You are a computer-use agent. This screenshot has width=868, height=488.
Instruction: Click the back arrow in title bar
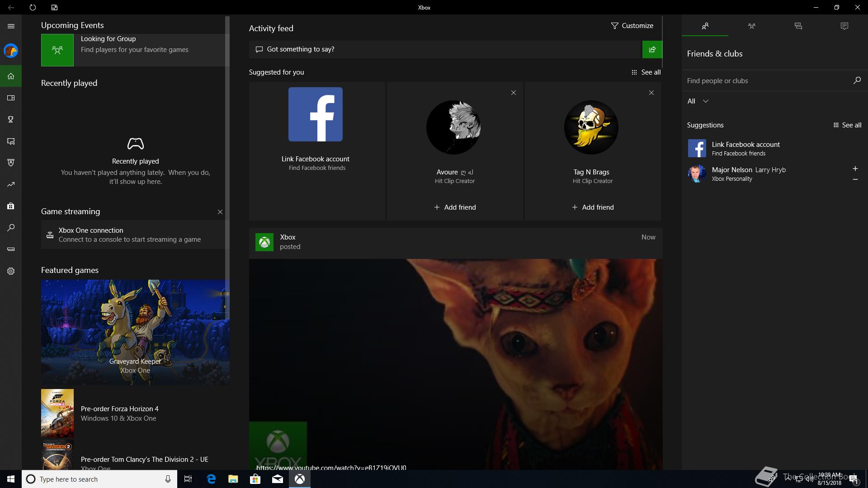(x=11, y=7)
